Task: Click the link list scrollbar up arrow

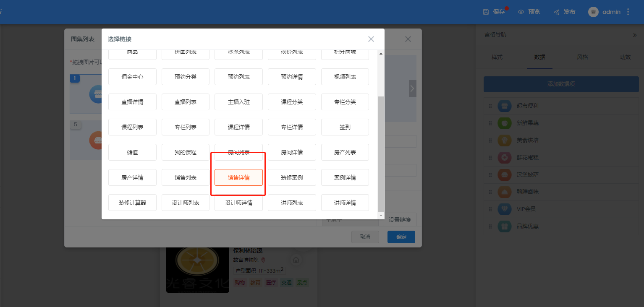Action: (x=381, y=54)
